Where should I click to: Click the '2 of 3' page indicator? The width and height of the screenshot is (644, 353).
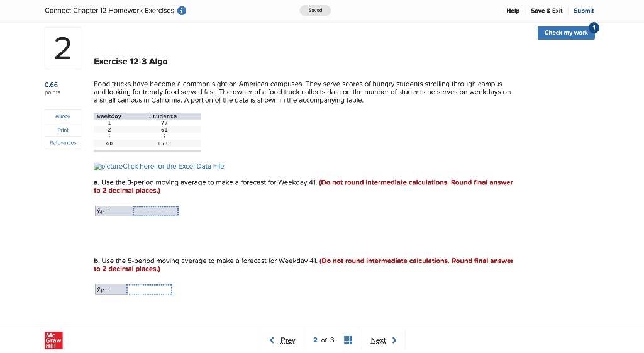click(324, 340)
